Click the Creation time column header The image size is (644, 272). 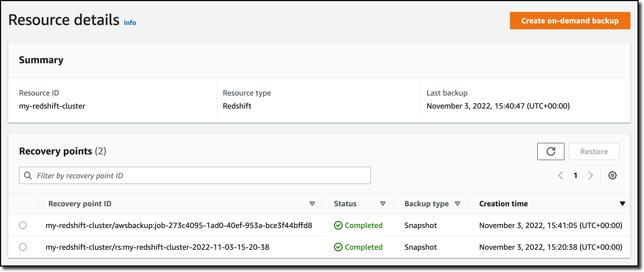(503, 204)
